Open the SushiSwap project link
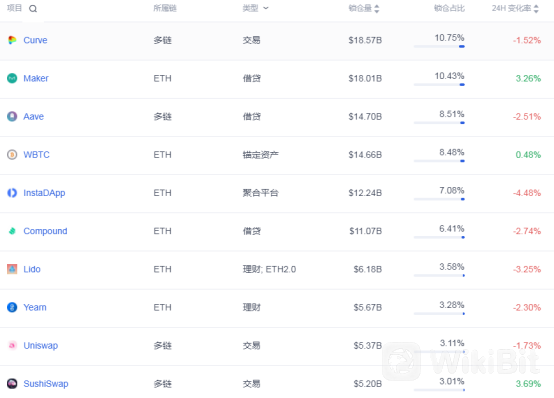 [x=46, y=384]
